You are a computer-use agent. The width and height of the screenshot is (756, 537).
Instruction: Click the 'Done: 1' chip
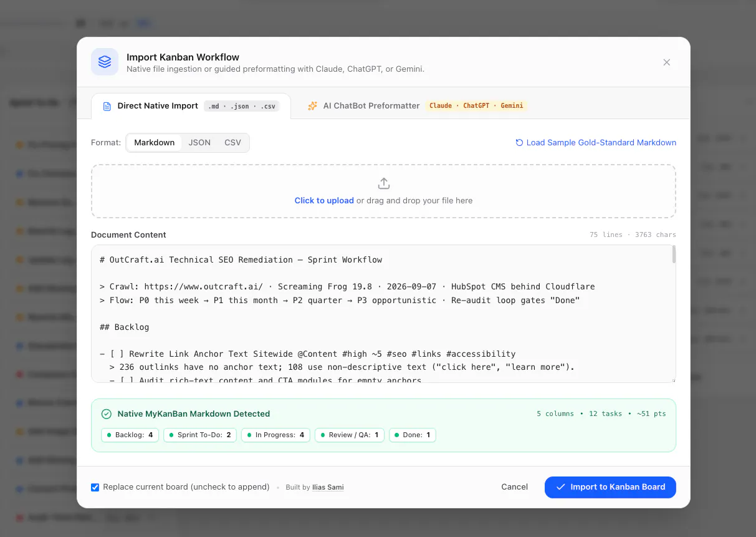[x=413, y=435]
